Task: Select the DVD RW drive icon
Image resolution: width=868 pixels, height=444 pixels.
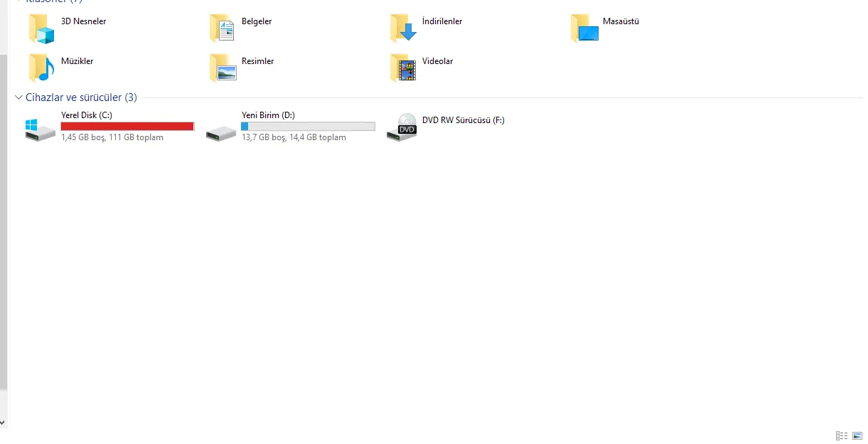Action: tap(402, 127)
